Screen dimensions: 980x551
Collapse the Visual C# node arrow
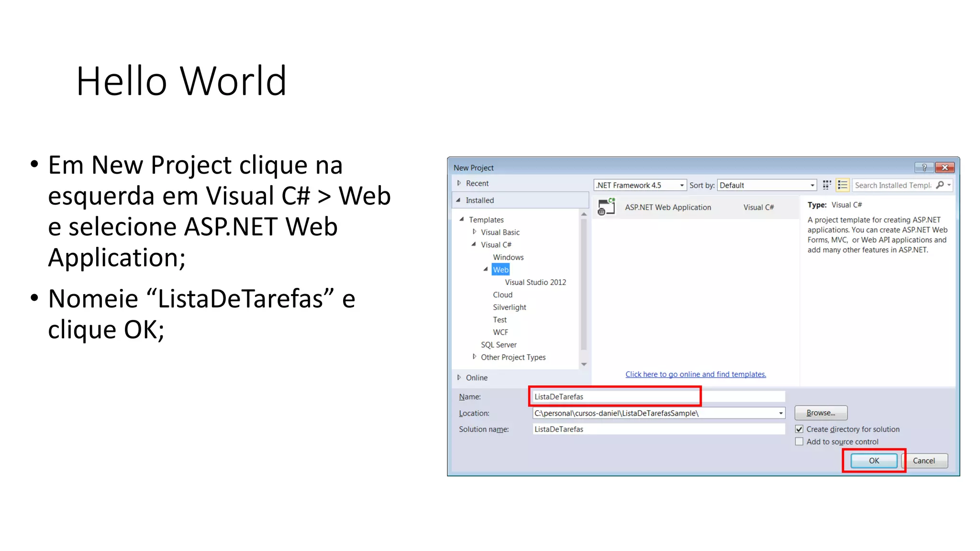point(474,244)
